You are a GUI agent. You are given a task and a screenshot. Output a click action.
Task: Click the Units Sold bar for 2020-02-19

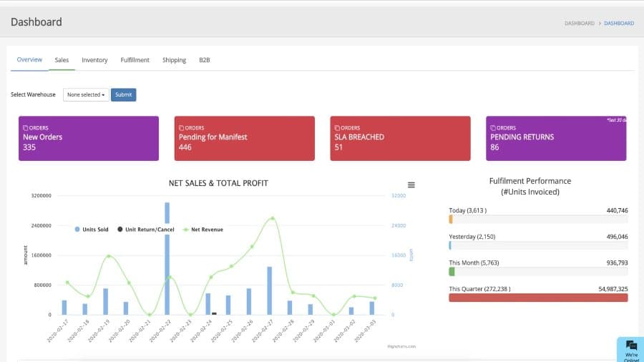(x=106, y=302)
